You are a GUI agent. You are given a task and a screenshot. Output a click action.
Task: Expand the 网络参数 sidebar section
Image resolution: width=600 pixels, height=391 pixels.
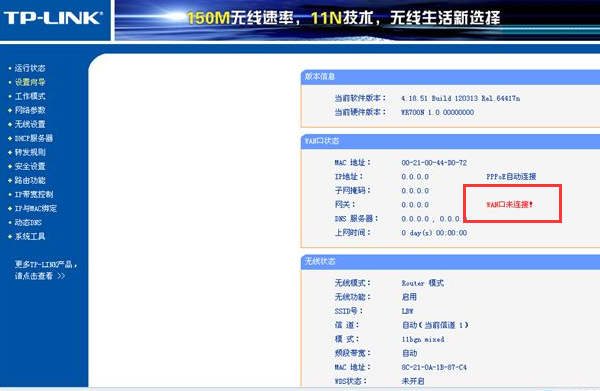pyautogui.click(x=30, y=110)
